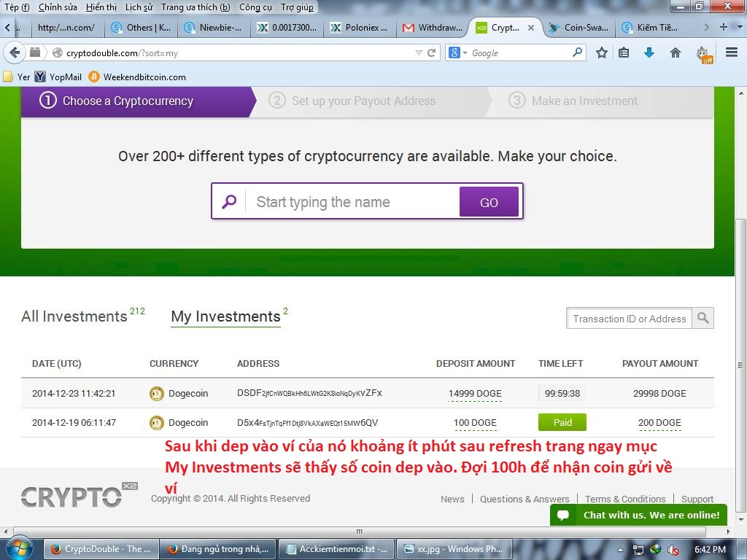Open the Chỉnh sửa menu
Image resolution: width=747 pixels, height=560 pixels.
(x=58, y=7)
